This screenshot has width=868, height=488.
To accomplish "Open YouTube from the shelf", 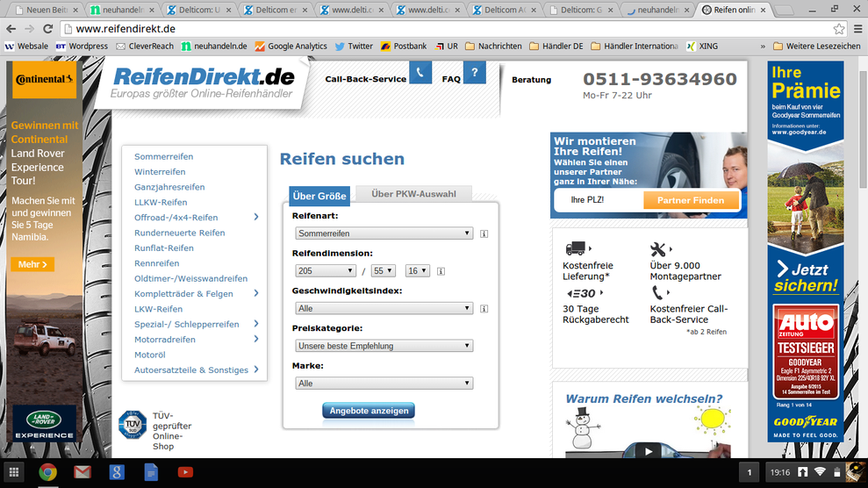I will [x=185, y=472].
